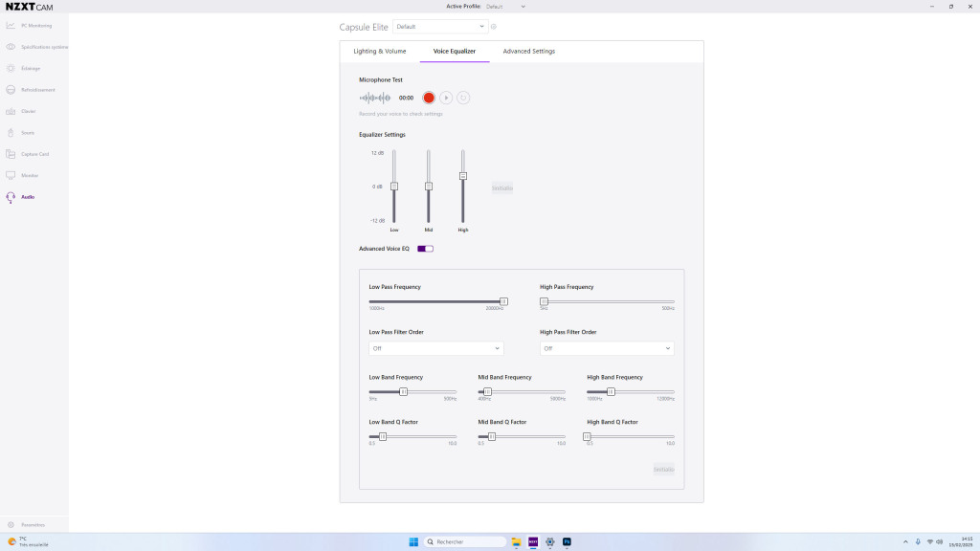Toggle the Advanced Voice EQ switch

coord(425,249)
